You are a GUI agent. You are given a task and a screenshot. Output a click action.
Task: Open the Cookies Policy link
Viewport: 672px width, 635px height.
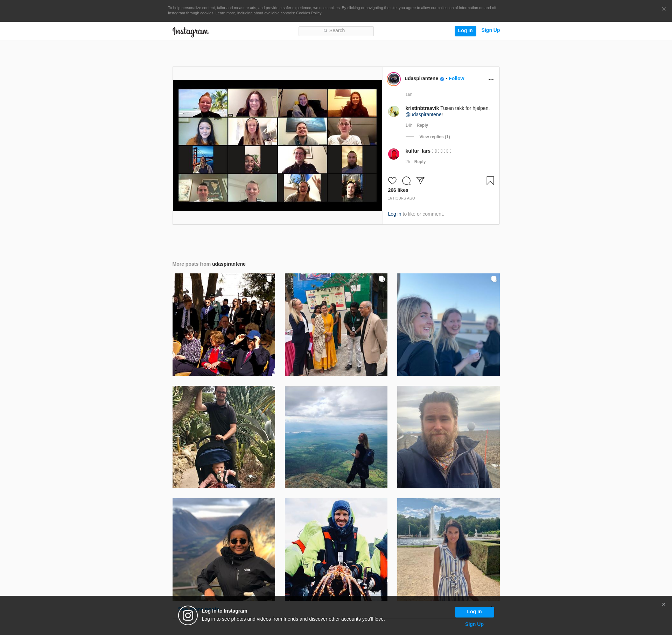[308, 13]
